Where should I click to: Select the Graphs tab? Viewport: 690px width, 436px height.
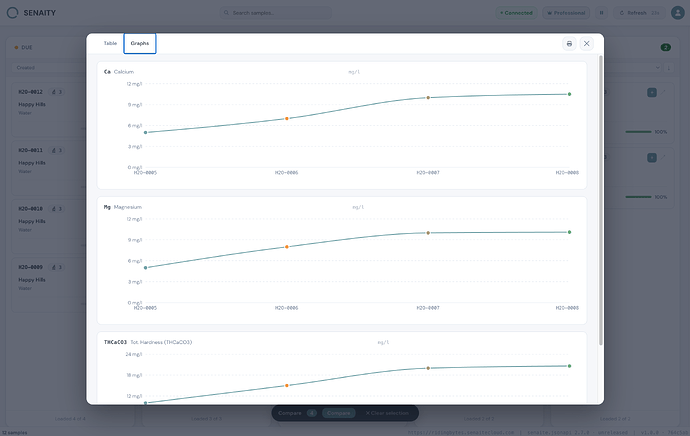tap(139, 43)
